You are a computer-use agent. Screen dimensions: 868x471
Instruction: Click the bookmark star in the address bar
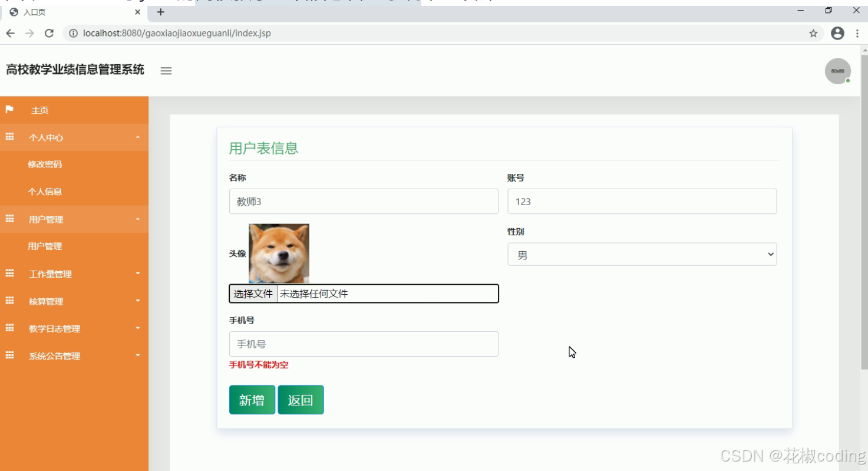pos(813,33)
